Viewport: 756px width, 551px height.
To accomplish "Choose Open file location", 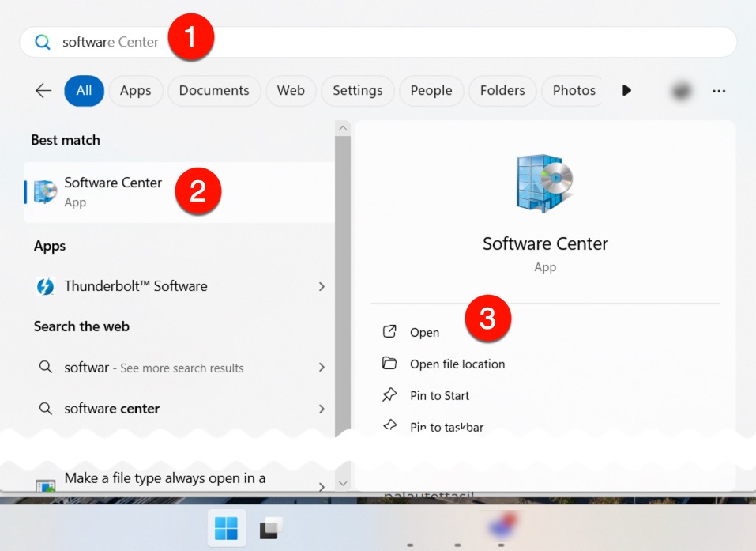I will pyautogui.click(x=457, y=364).
